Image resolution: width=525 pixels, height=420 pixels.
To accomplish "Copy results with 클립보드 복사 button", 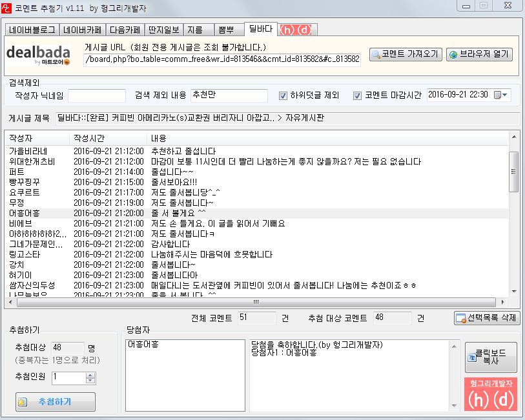I will 491,357.
